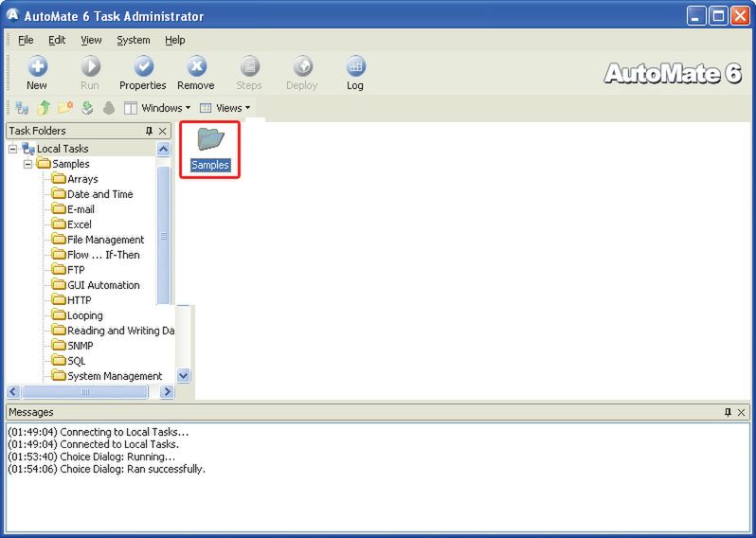Viewport: 756px width, 538px height.
Task: Click the up one folder icon
Action: click(x=44, y=108)
